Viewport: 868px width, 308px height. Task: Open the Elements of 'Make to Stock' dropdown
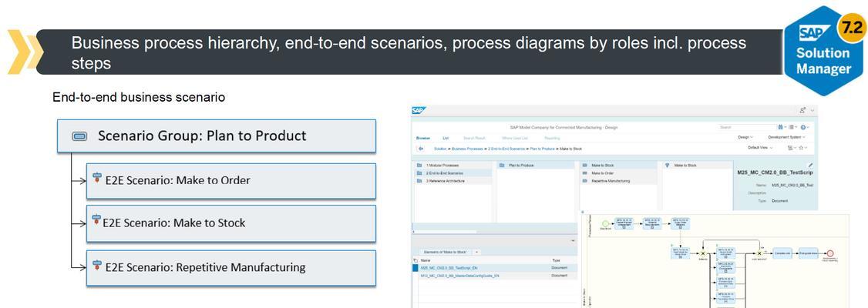click(446, 252)
